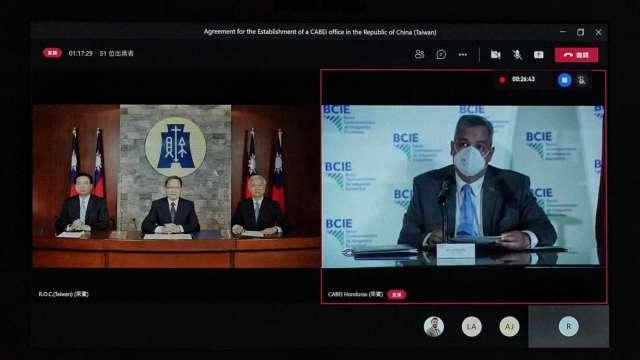The height and width of the screenshot is (360, 640).
Task: Select the LA participant avatar
Action: [x=471, y=327]
